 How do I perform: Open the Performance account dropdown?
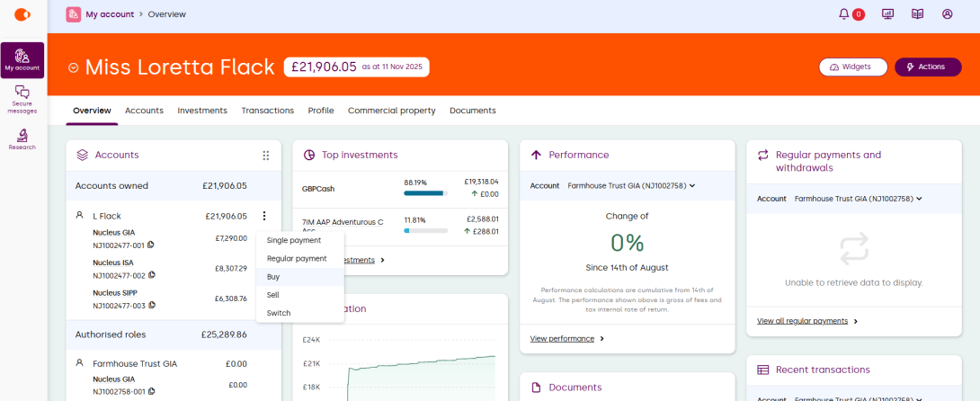click(x=631, y=186)
